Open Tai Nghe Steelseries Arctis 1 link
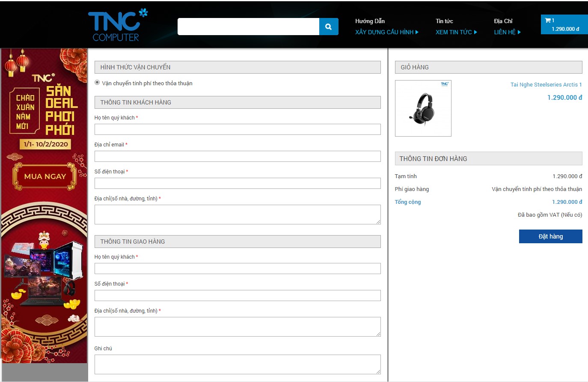Screen dimensions: 588x382 (x=546, y=85)
